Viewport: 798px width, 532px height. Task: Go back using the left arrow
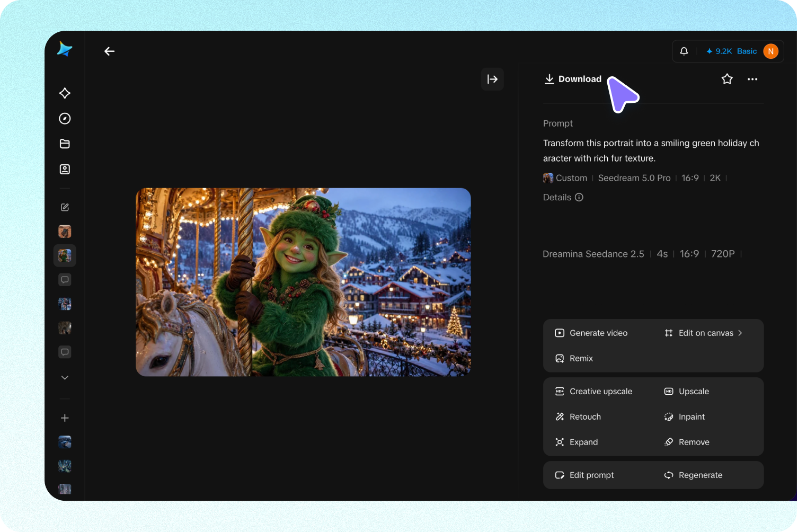tap(110, 51)
